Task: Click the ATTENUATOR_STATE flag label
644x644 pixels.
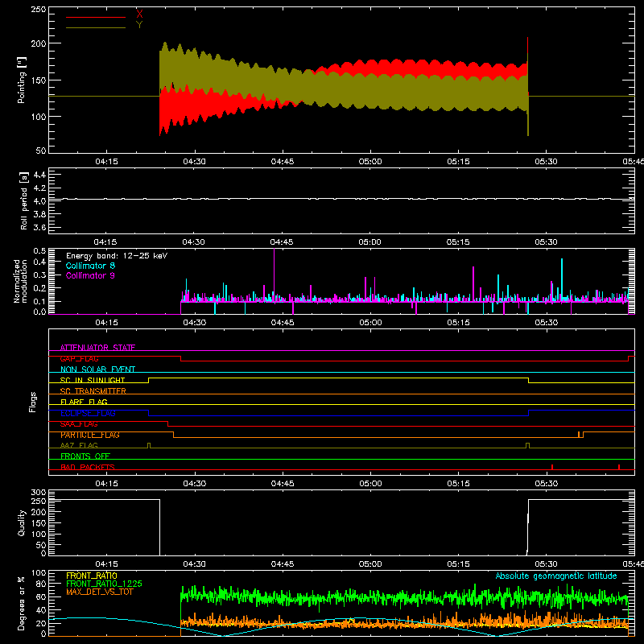Action: (97, 348)
